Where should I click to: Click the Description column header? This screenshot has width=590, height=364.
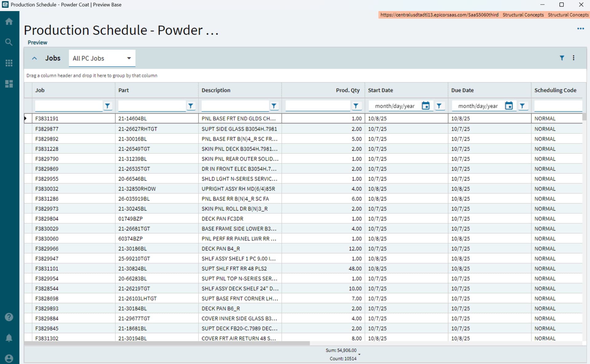click(216, 90)
